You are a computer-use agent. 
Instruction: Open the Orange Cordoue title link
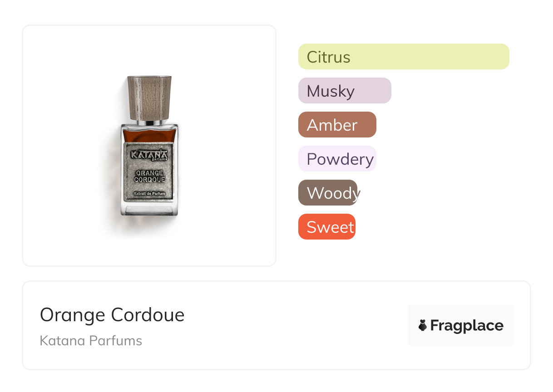(x=112, y=315)
